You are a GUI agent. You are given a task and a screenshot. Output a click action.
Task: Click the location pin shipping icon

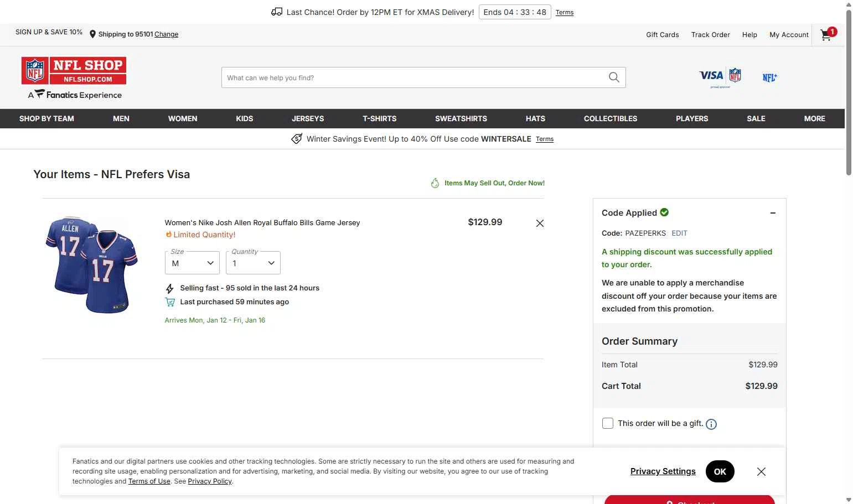tap(92, 34)
